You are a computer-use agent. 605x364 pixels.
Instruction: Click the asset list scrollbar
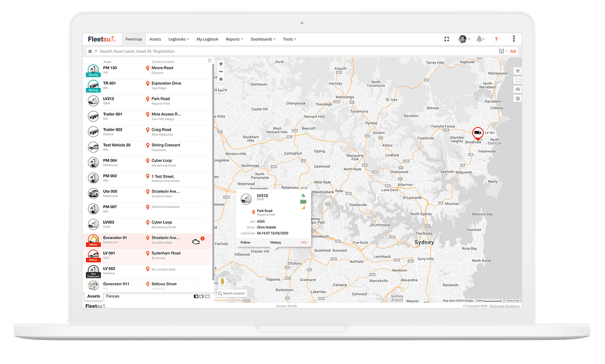[213, 172]
